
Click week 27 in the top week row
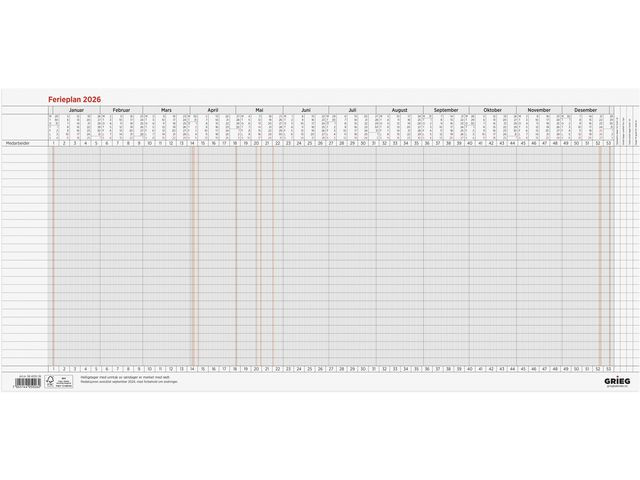pos(331,143)
